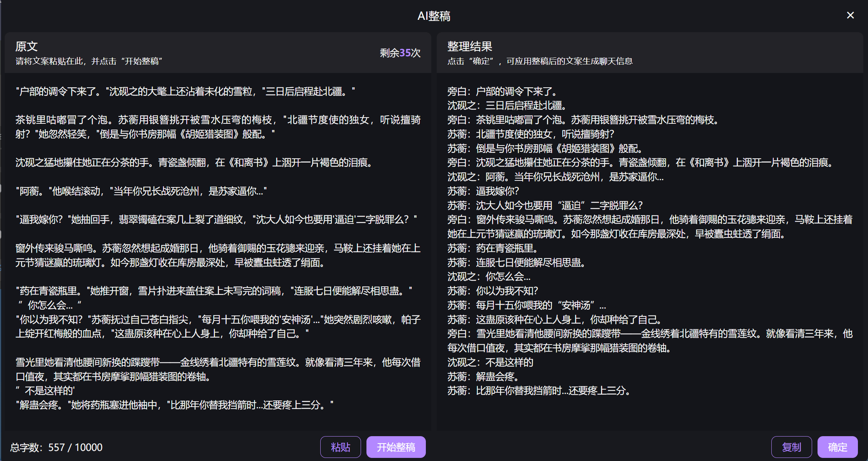The height and width of the screenshot is (461, 868).
Task: Click result line 沈砚之：你怎么会...
Action: pyautogui.click(x=489, y=277)
